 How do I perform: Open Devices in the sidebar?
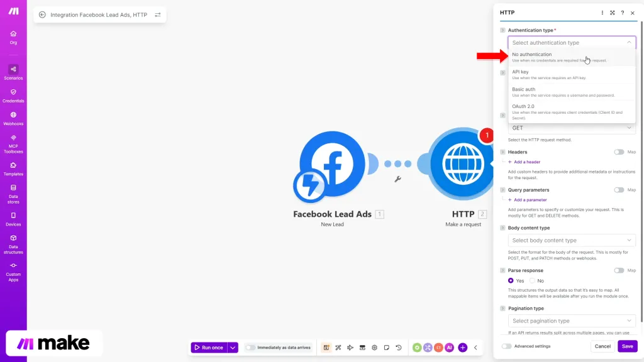[13, 219]
